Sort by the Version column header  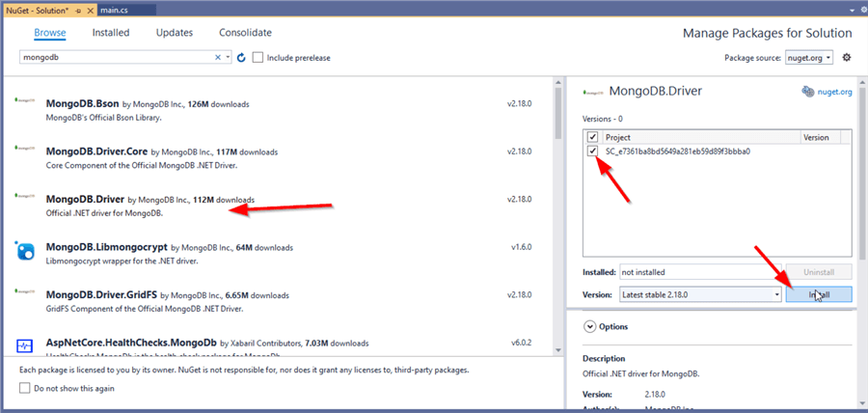tap(821, 137)
